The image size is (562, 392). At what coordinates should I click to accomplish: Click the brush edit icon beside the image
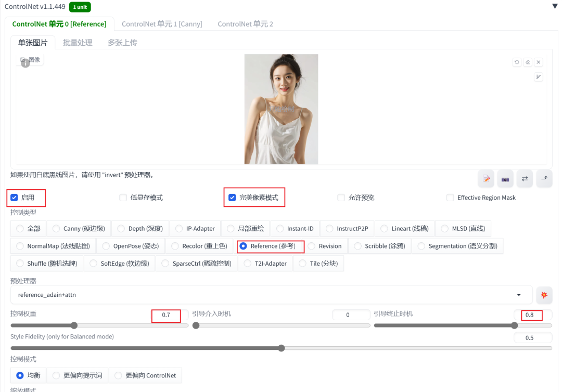[x=539, y=76]
